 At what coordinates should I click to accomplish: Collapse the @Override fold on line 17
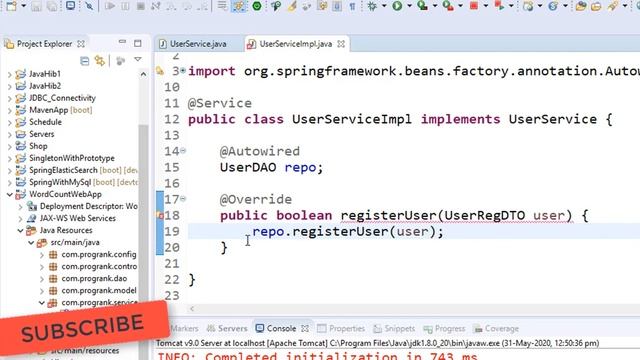[x=183, y=199]
